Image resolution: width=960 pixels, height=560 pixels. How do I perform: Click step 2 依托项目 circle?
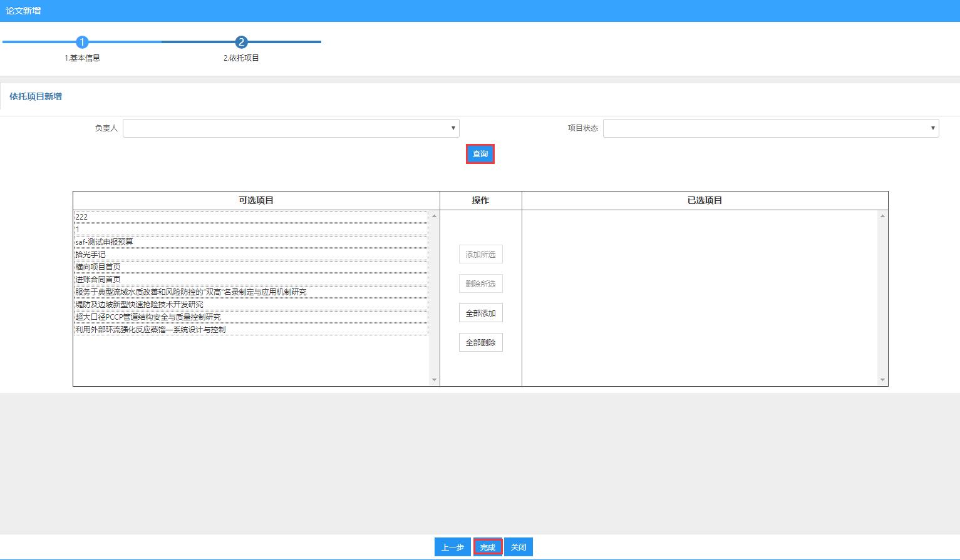[x=241, y=42]
